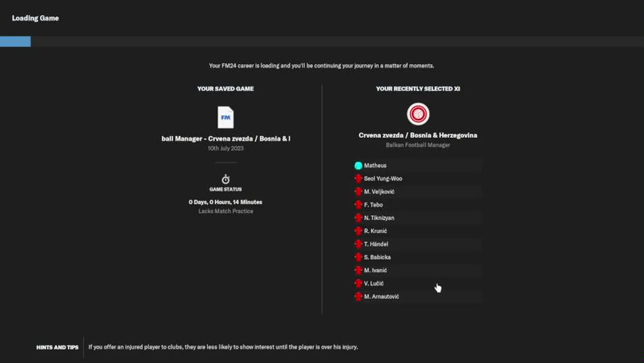
Task: Click the Crvena zvezda club badge
Action: (x=418, y=114)
